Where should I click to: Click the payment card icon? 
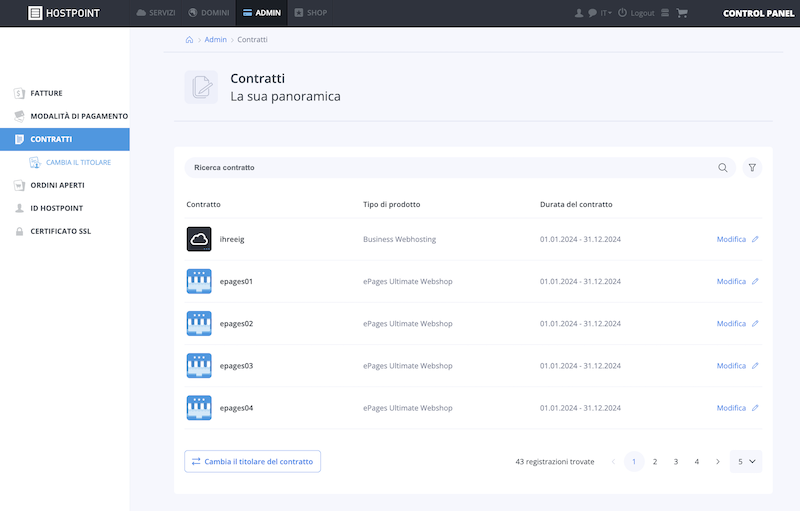click(19, 116)
